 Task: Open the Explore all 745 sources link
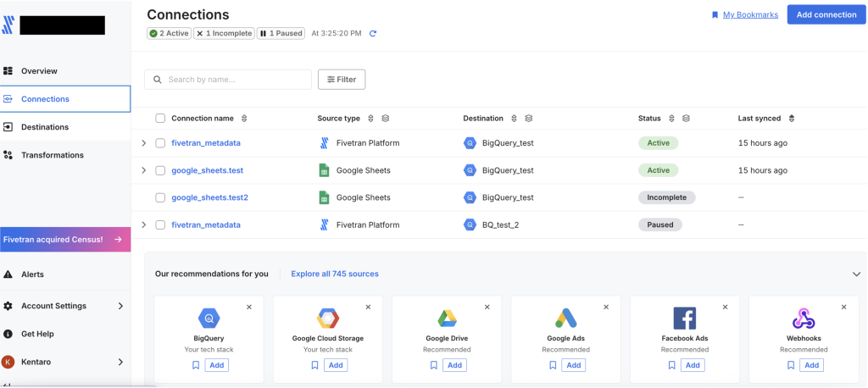click(x=335, y=274)
